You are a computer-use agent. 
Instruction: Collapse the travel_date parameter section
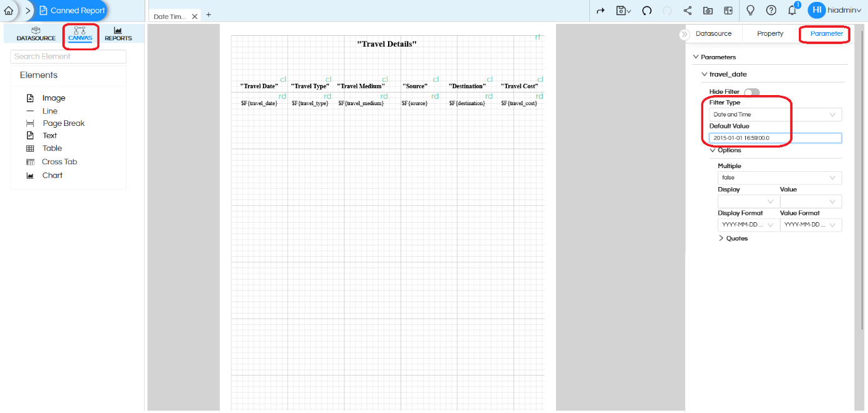tap(703, 74)
